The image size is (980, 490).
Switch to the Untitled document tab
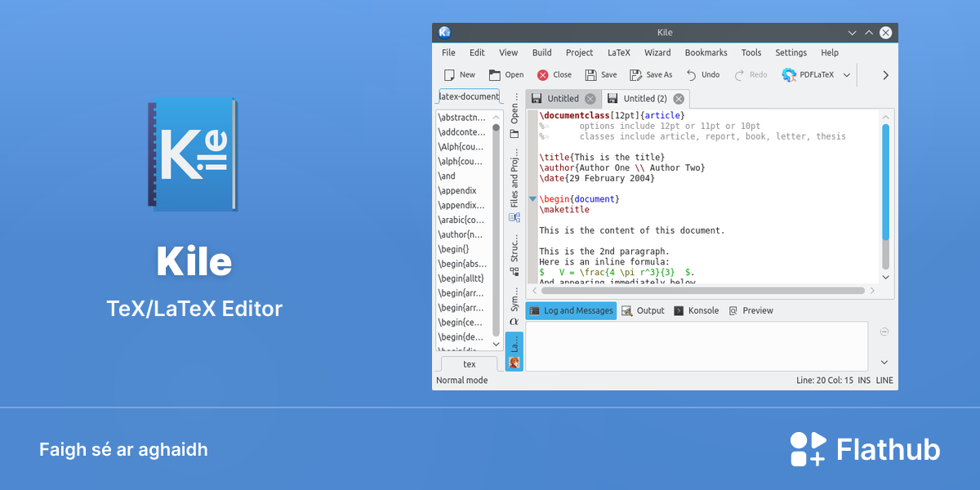(563, 99)
